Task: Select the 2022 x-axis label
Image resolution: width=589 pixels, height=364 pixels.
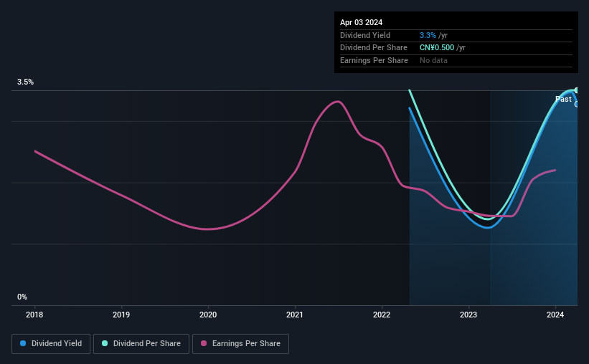Action: pyautogui.click(x=381, y=315)
